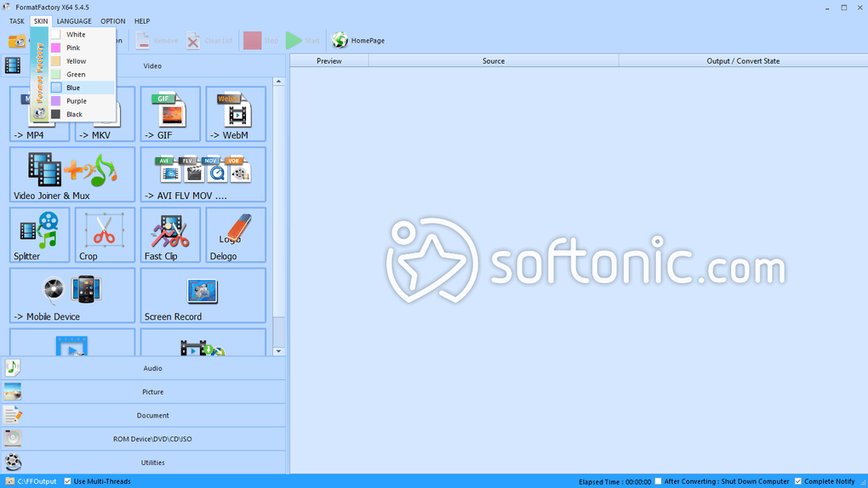Open C:\FFOutput folder in status bar

(31, 481)
